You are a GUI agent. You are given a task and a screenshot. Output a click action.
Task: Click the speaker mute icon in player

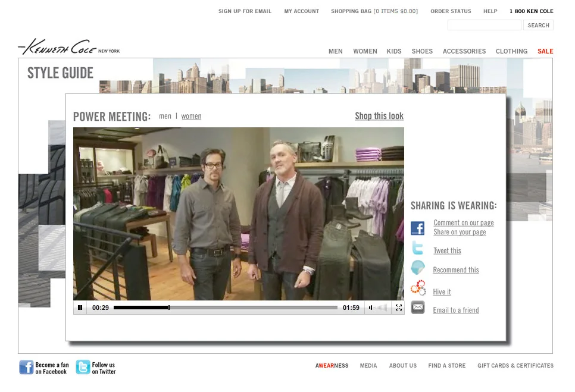[370, 308]
